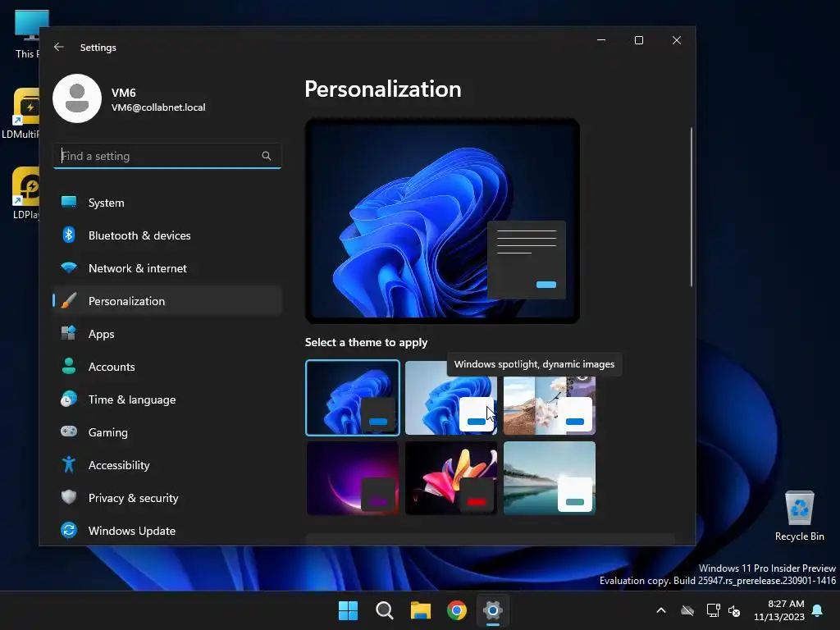Open Accessibility settings
The width and height of the screenshot is (840, 630).
tap(167, 465)
